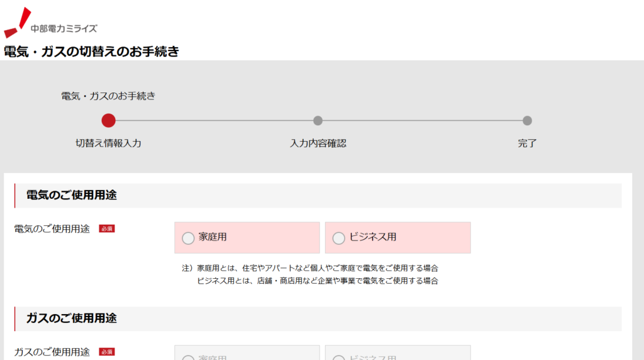Click the red 切替え情報入力 step circle
Image resolution: width=644 pixels, height=360 pixels.
pos(108,120)
